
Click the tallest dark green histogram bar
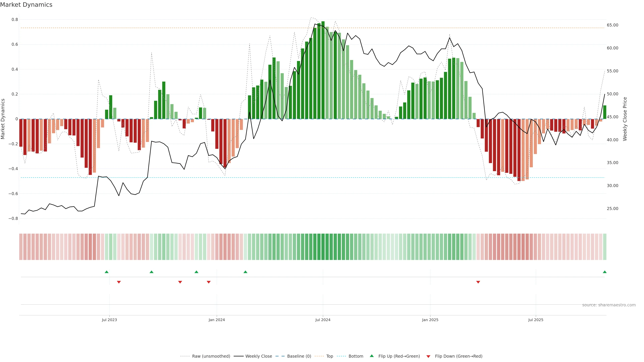323,70
